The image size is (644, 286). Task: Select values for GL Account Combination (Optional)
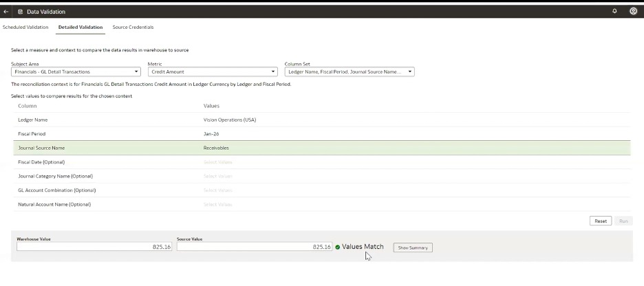(x=217, y=190)
